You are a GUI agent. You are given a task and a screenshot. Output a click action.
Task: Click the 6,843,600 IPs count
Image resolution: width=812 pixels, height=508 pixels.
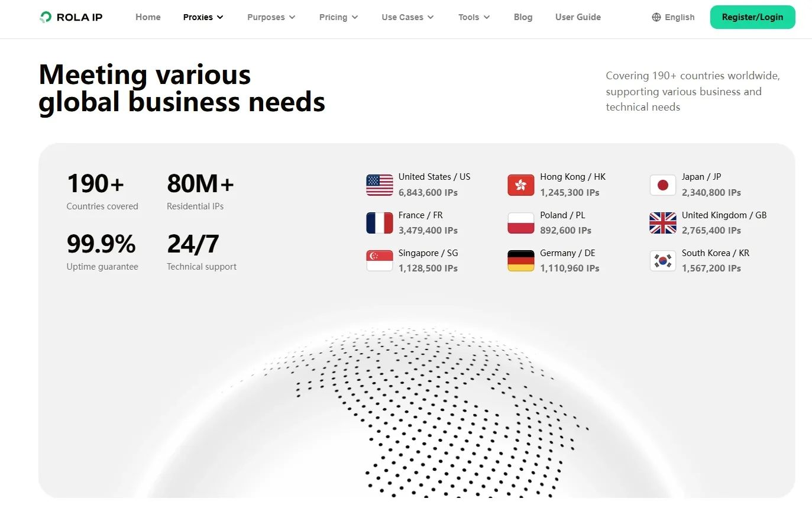pos(428,193)
